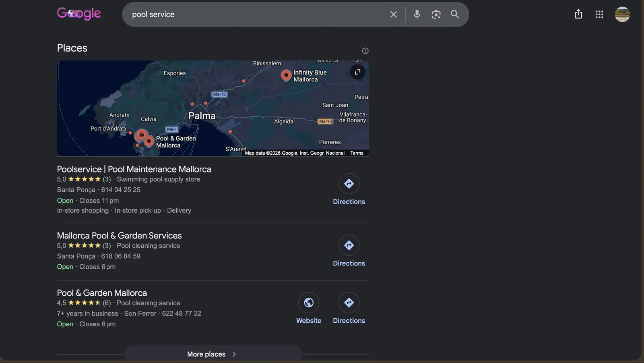Click 'In-store shopping' service text
Image resolution: width=644 pixels, height=363 pixels.
pos(83,211)
